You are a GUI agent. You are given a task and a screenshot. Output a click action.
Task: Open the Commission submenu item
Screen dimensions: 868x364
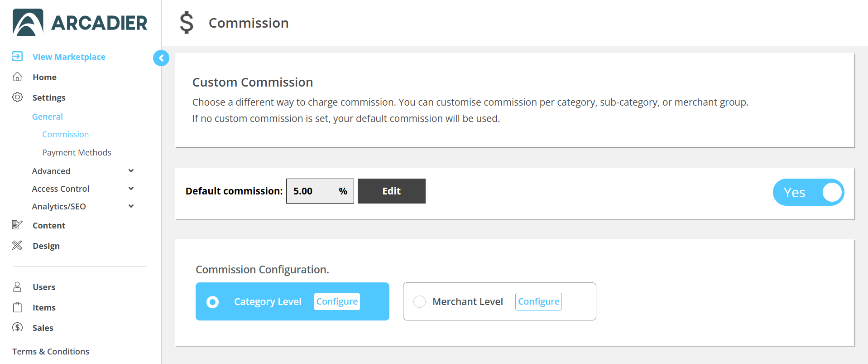66,134
